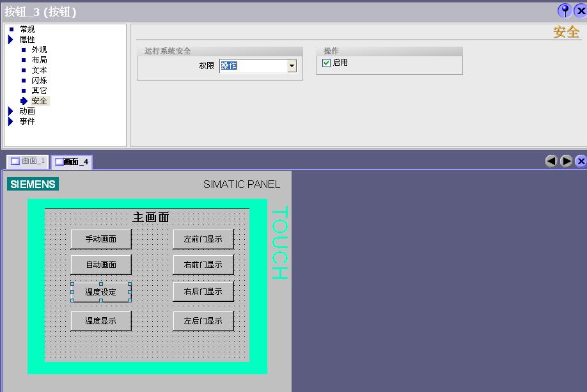Pin the property panel with pushpin icon
This screenshot has height=392, width=587.
coord(565,11)
